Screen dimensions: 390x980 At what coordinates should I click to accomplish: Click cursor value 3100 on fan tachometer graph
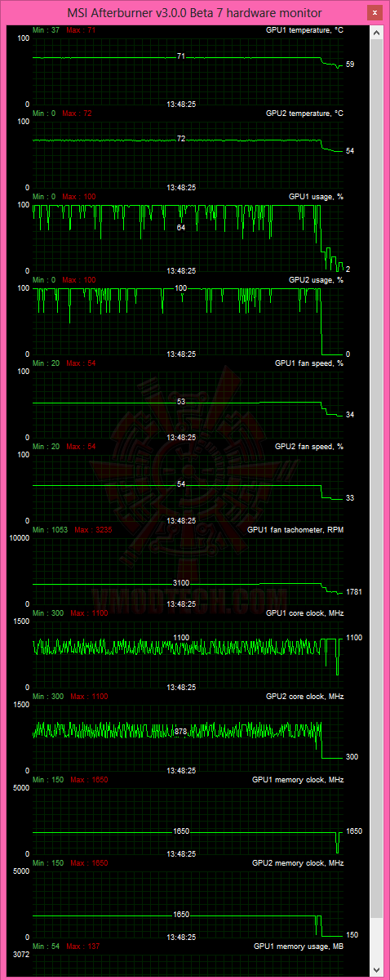181,582
